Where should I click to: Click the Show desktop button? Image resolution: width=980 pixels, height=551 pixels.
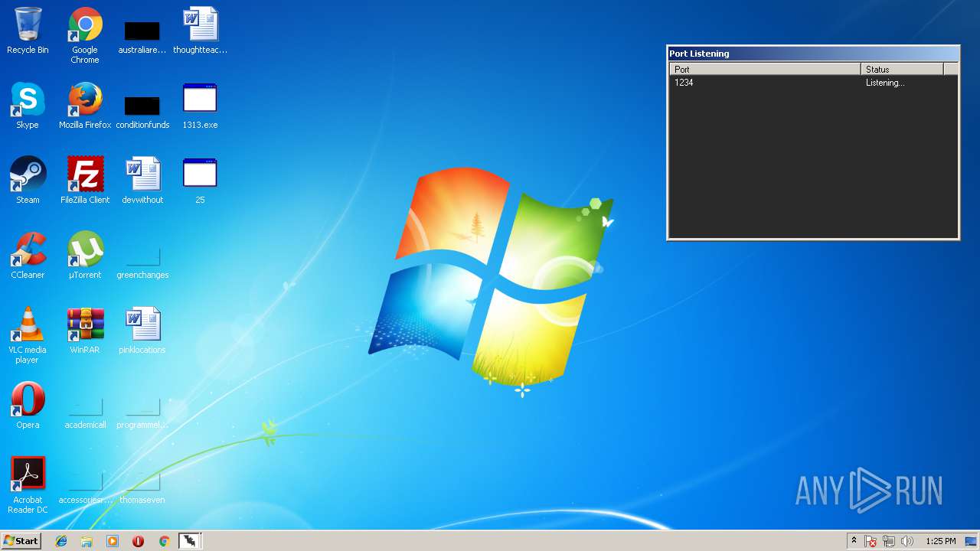971,541
